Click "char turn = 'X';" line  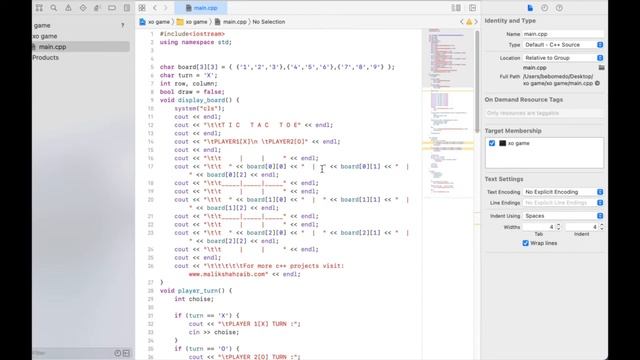[189, 75]
